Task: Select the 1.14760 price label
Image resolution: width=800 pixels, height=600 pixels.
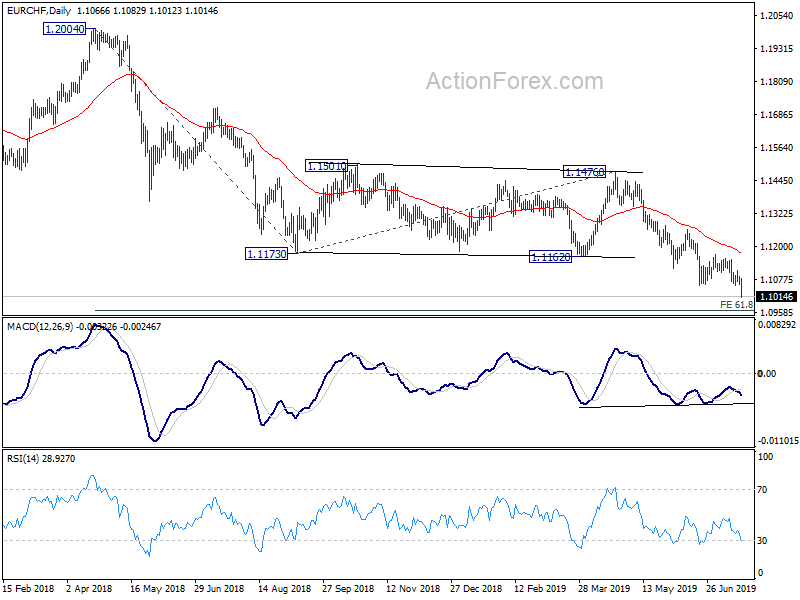Action: [x=584, y=172]
